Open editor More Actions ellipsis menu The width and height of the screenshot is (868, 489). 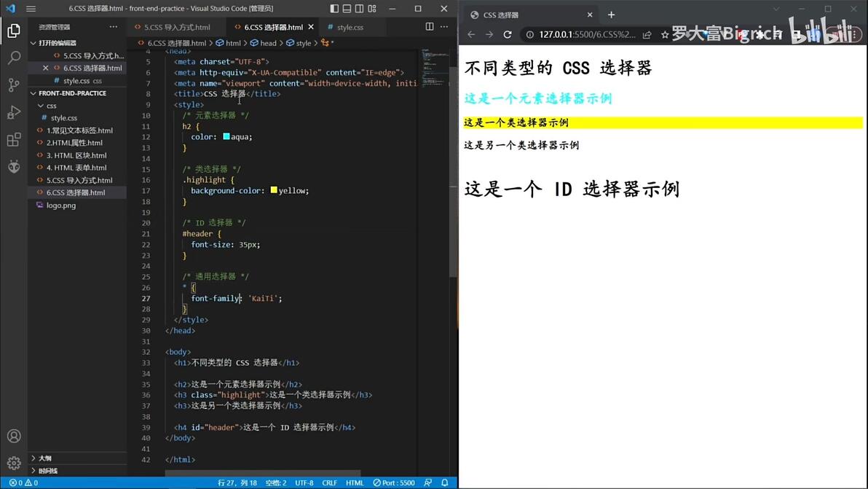444,26
